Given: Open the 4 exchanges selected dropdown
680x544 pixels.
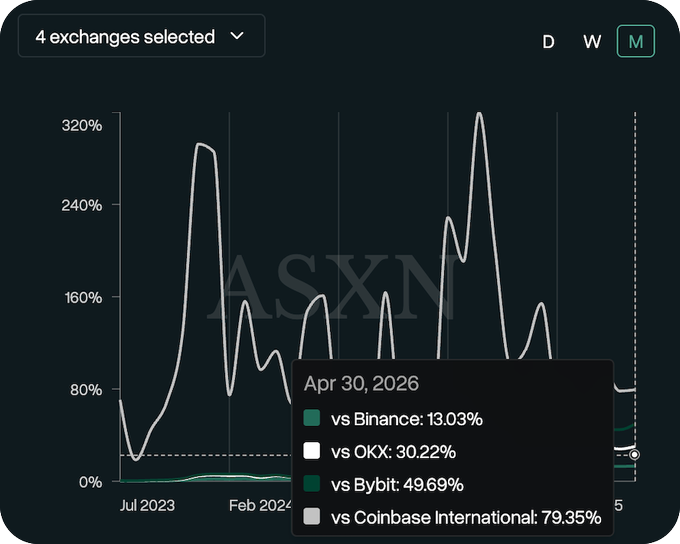Looking at the screenshot, I should click(141, 36).
